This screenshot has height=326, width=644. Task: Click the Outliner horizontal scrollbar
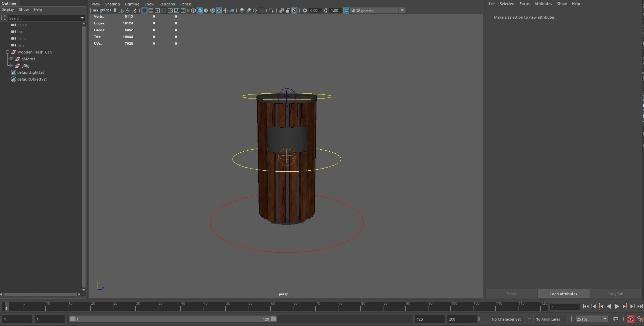coord(40,294)
